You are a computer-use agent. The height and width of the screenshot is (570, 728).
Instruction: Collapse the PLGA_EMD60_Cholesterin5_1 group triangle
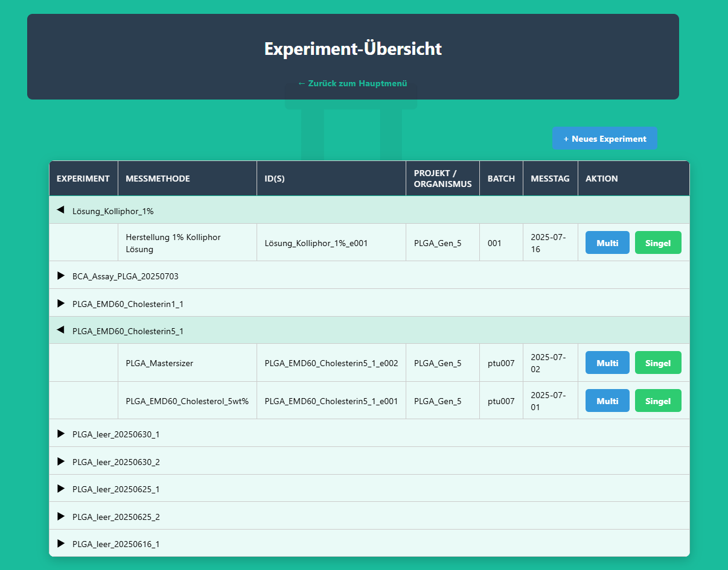59,331
